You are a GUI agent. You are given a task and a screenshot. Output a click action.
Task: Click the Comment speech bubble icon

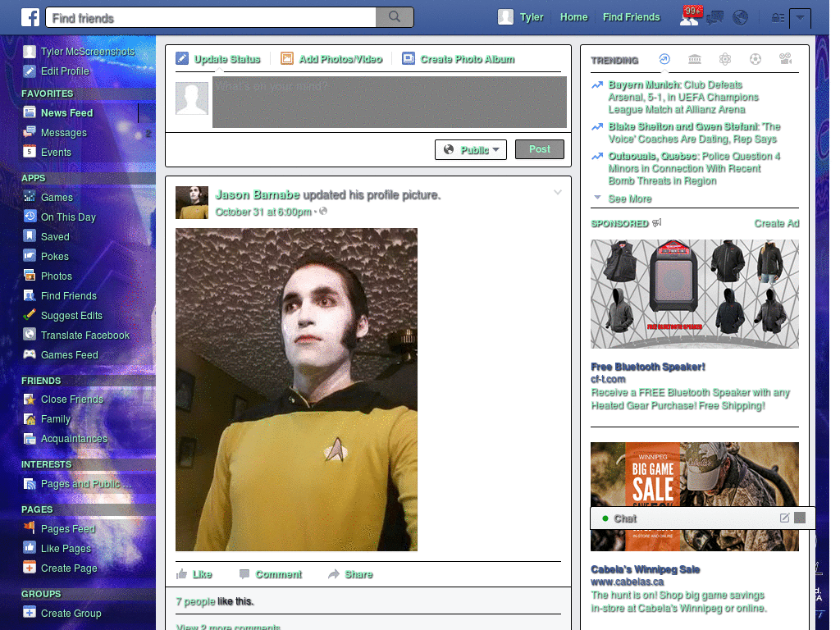pos(244,574)
